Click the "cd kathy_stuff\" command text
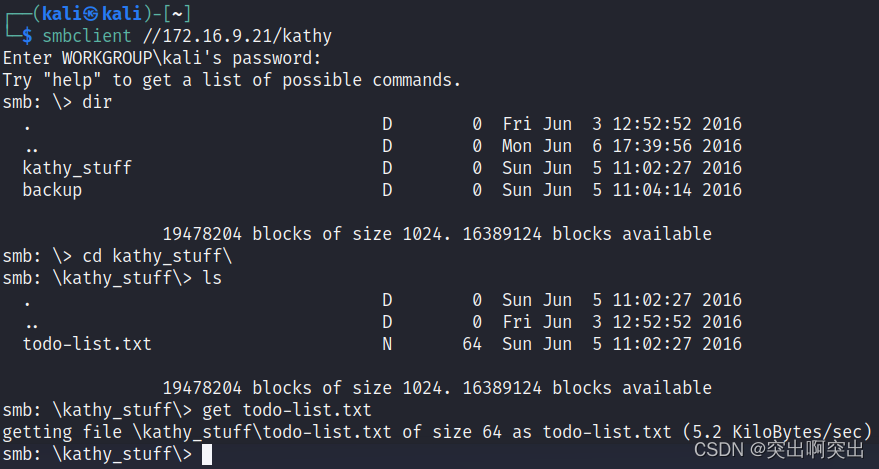This screenshot has height=469, width=879. 157,256
